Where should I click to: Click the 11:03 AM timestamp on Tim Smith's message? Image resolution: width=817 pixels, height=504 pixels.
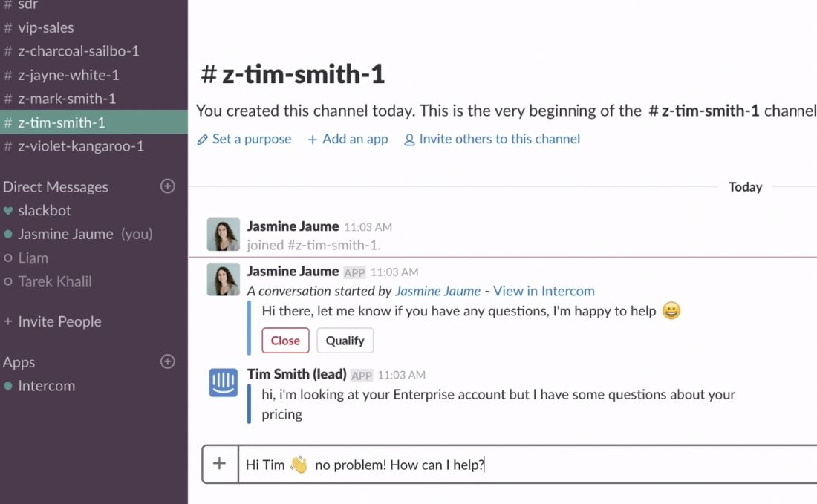[x=401, y=376]
